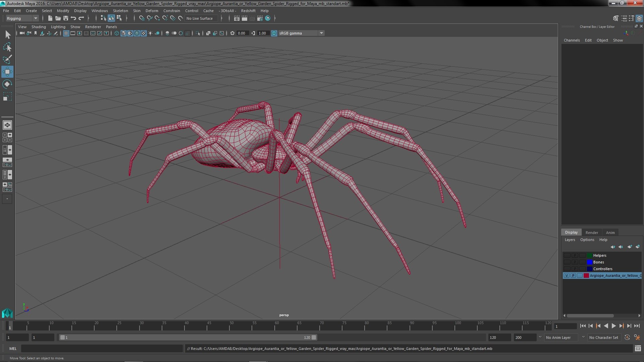Toggle V visibility on Argiope_Aurantia layer
644x362 pixels.
tap(567, 276)
